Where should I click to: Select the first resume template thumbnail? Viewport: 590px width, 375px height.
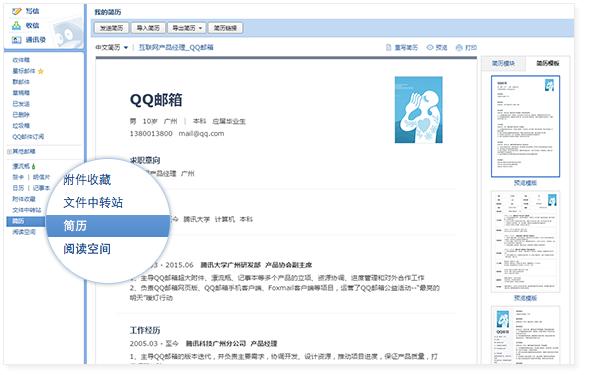click(525, 126)
